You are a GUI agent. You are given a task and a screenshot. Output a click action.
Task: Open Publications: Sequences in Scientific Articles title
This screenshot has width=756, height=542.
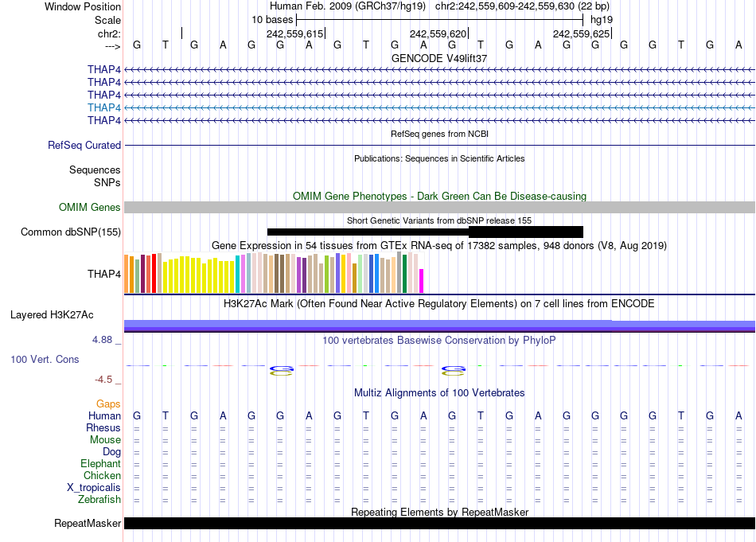(x=439, y=158)
